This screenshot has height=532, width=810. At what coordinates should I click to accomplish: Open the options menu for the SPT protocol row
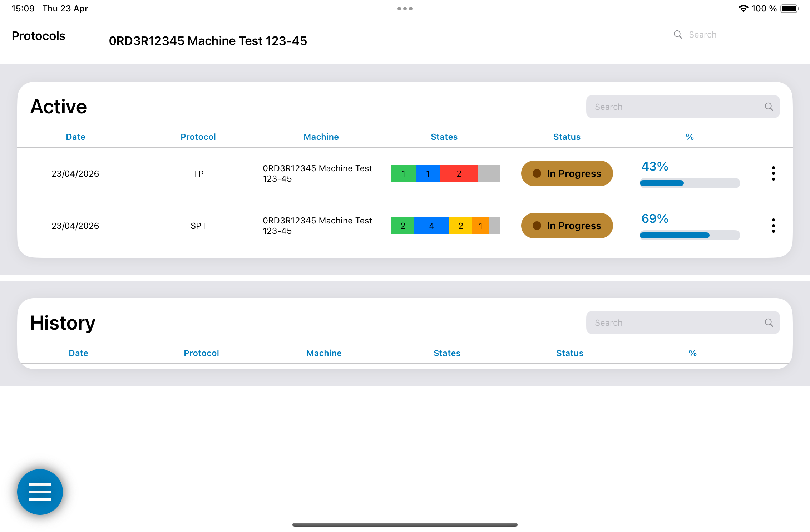click(773, 226)
